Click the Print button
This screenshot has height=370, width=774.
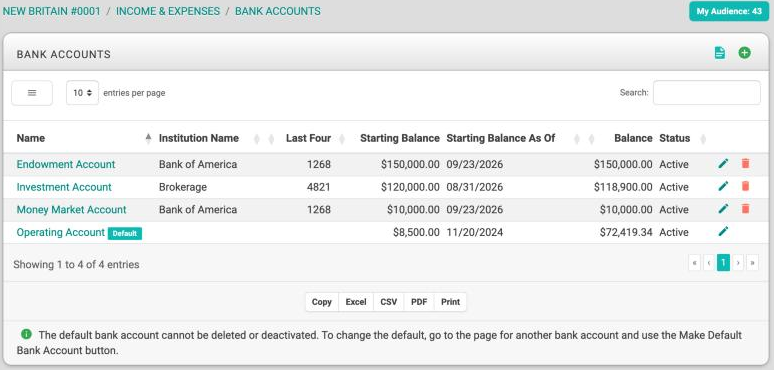click(450, 302)
